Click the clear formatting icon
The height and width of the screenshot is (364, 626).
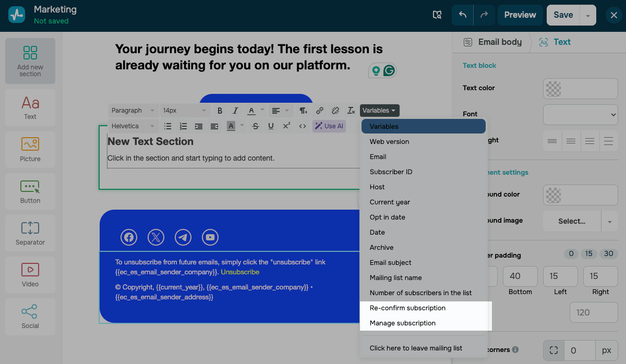(x=351, y=111)
